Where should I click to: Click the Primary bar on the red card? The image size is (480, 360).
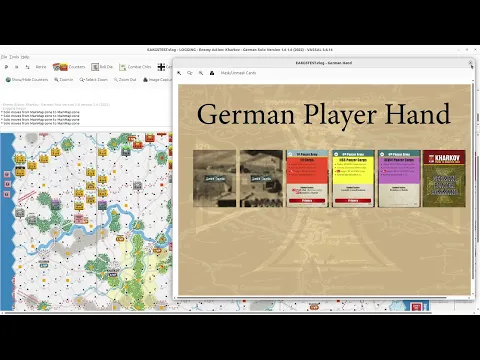307,201
